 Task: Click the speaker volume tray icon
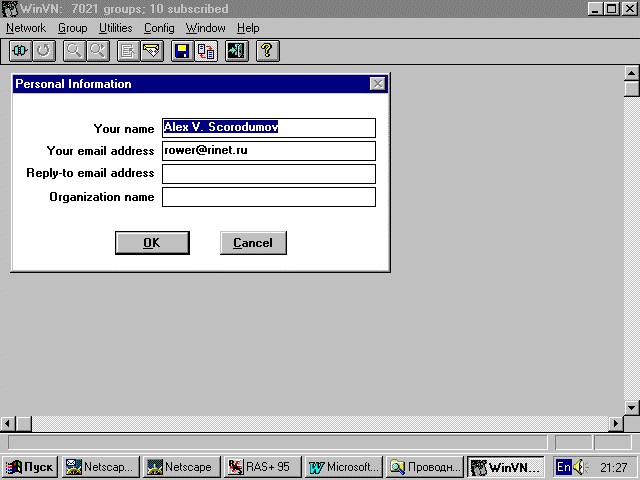tap(580, 467)
